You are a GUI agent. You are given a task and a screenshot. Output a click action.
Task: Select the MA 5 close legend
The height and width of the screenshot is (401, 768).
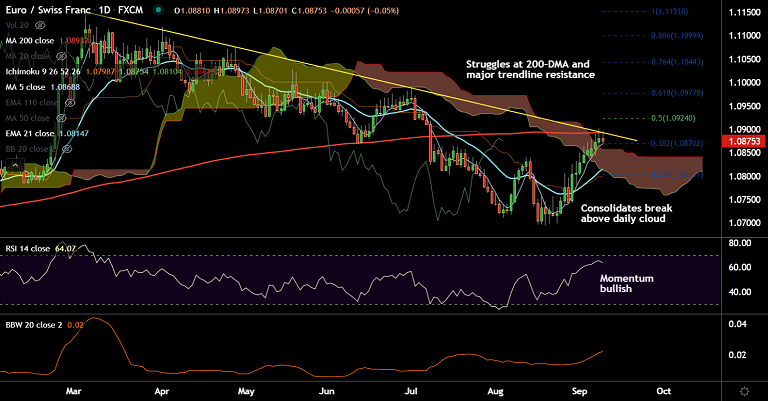tap(25, 87)
